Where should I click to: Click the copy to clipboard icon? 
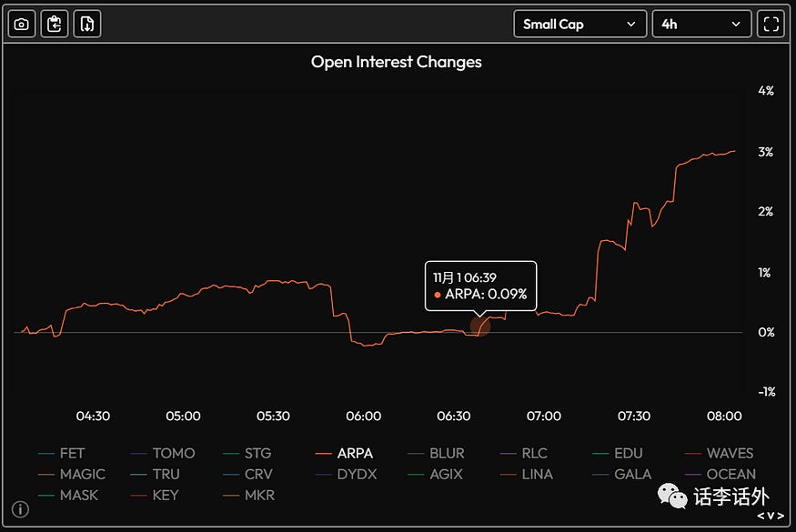(55, 24)
